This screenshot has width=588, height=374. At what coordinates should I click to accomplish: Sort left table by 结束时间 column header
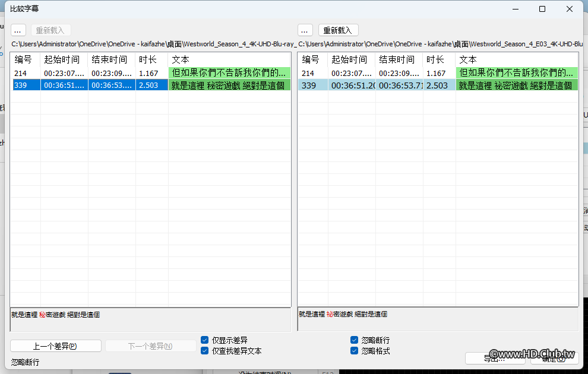click(112, 59)
